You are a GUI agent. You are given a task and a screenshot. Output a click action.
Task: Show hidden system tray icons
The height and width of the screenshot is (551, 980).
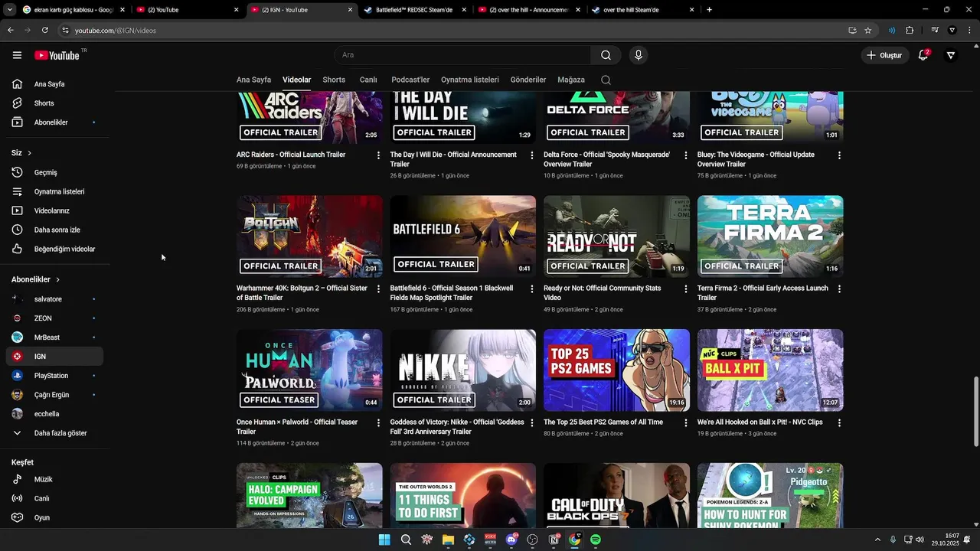[877, 540]
